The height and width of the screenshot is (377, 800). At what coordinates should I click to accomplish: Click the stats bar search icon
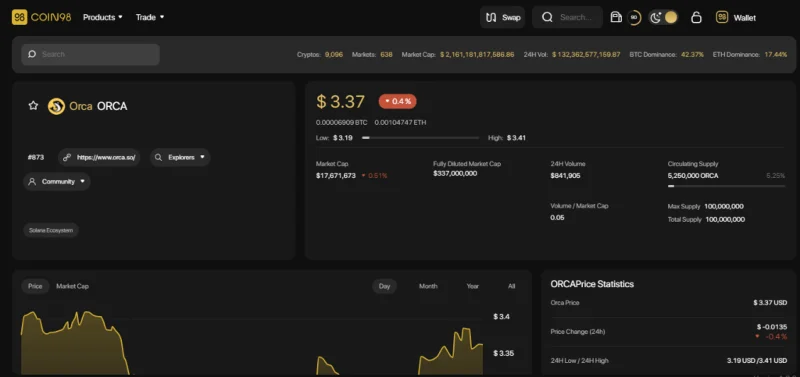(32, 54)
